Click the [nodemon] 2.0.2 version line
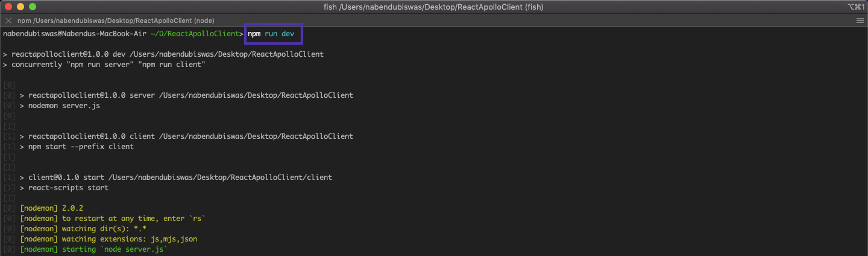The image size is (868, 256). [x=51, y=208]
